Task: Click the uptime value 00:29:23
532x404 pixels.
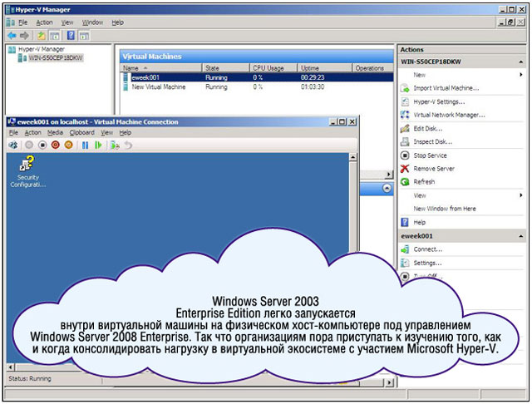Action: click(x=313, y=77)
